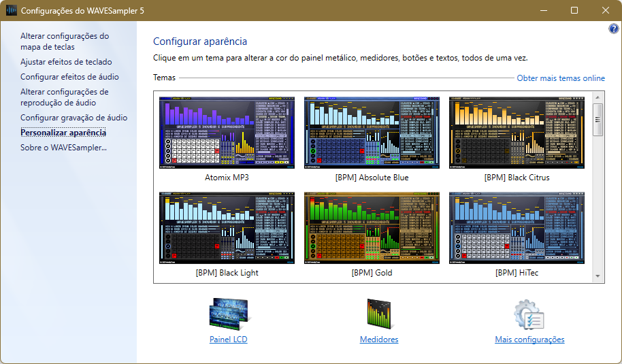The height and width of the screenshot is (364, 622).
Task: Select the [BPM] Gold theme thumbnail
Action: click(x=372, y=228)
